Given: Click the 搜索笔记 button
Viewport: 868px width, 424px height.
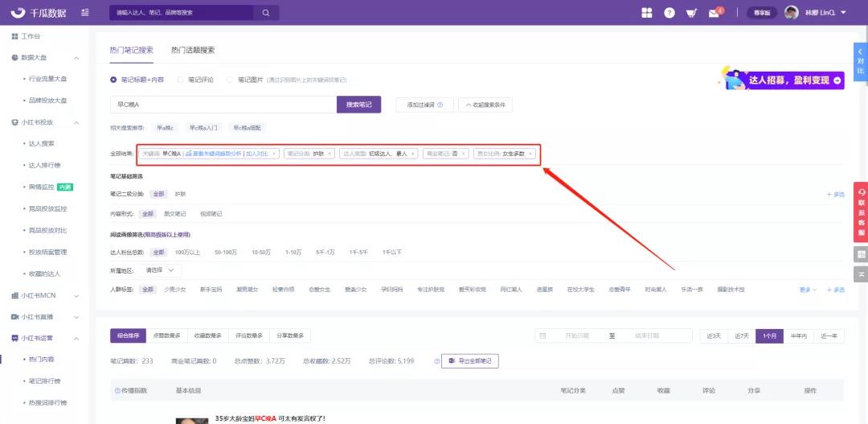Looking at the screenshot, I should pyautogui.click(x=358, y=105).
